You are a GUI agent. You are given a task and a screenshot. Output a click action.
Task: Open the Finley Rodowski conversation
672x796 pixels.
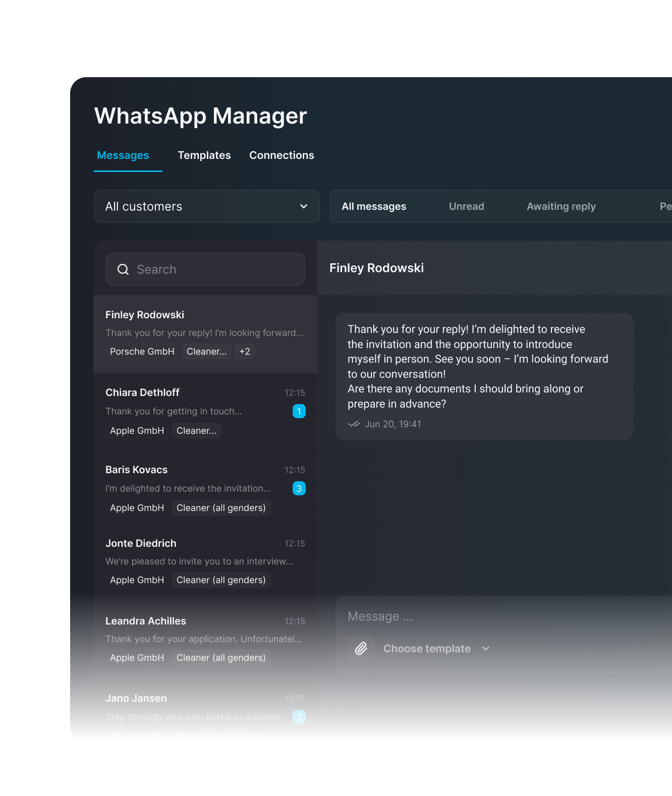click(x=205, y=334)
